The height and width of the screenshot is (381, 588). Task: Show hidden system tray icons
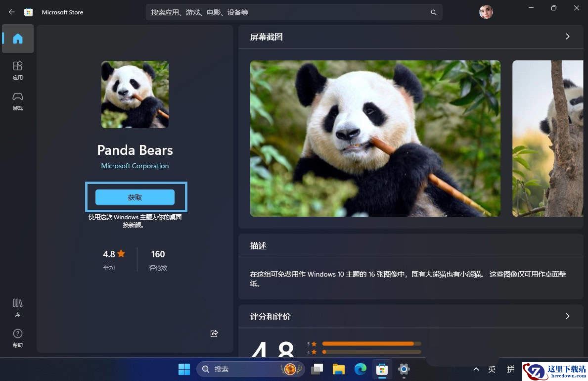(x=476, y=369)
